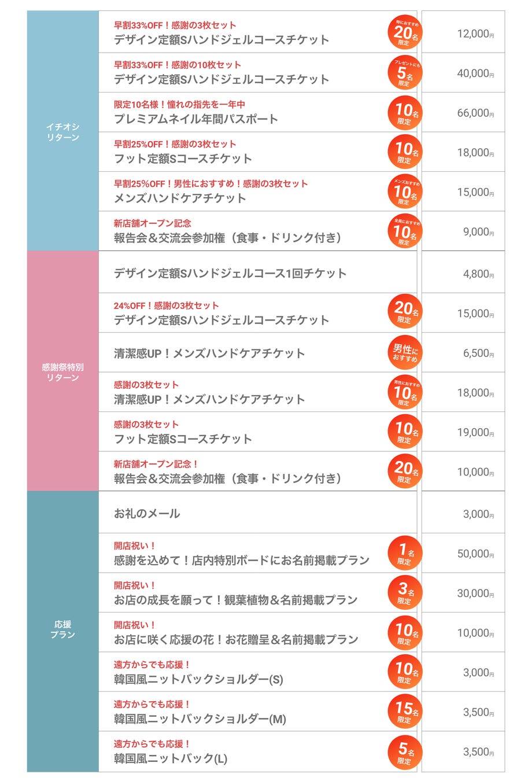Click 10名限定 badge on お花贈呈 plan row
Screen dimensions: 532x781
point(405,633)
